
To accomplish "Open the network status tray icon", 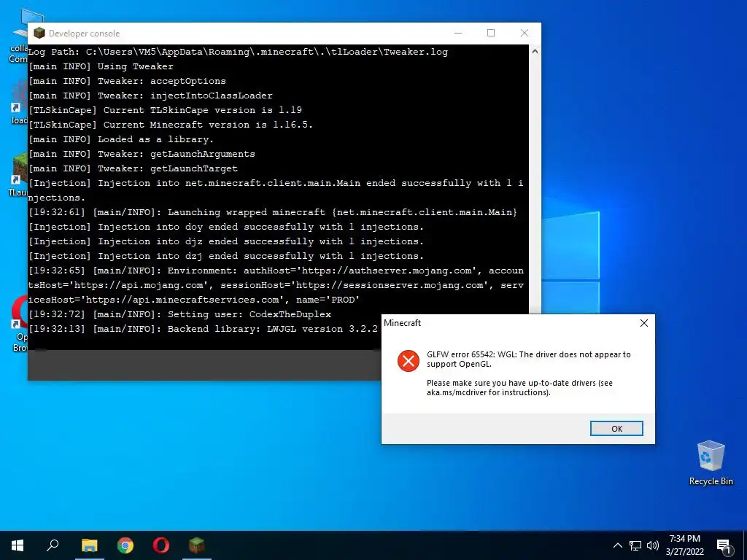I will [635, 545].
